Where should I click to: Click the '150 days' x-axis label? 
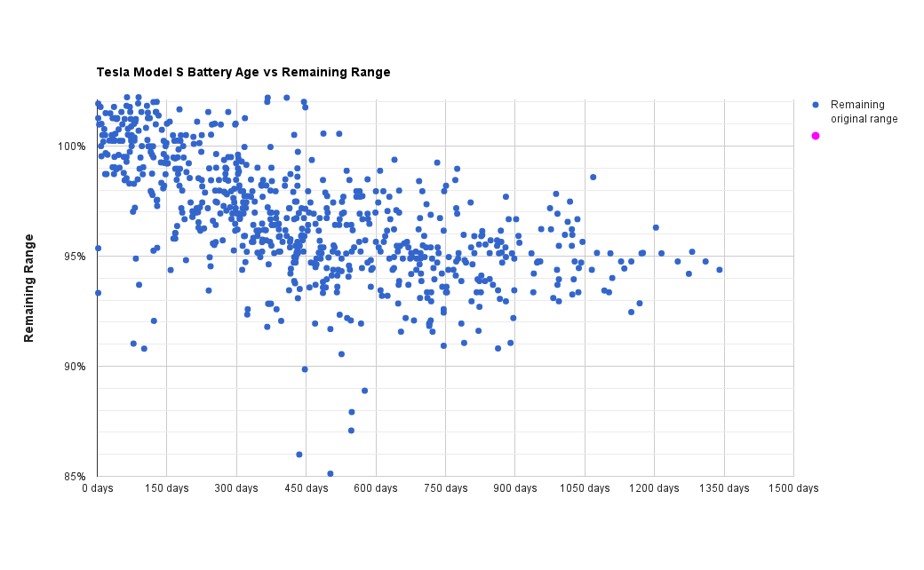click(x=167, y=488)
